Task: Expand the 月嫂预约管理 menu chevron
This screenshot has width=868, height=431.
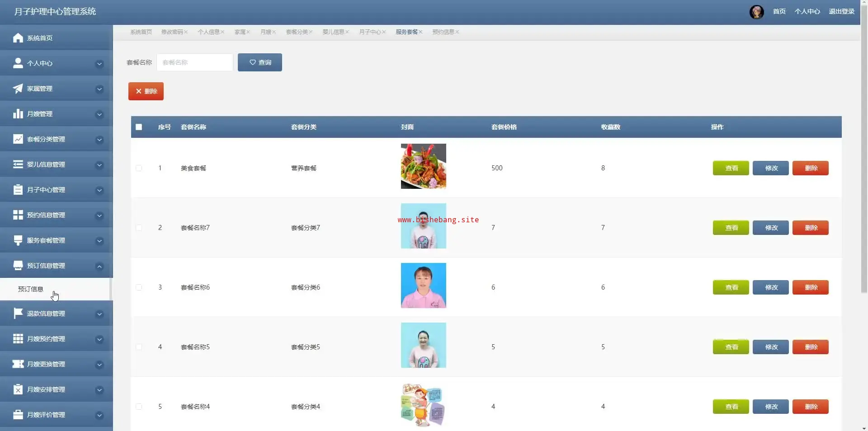Action: coord(99,339)
